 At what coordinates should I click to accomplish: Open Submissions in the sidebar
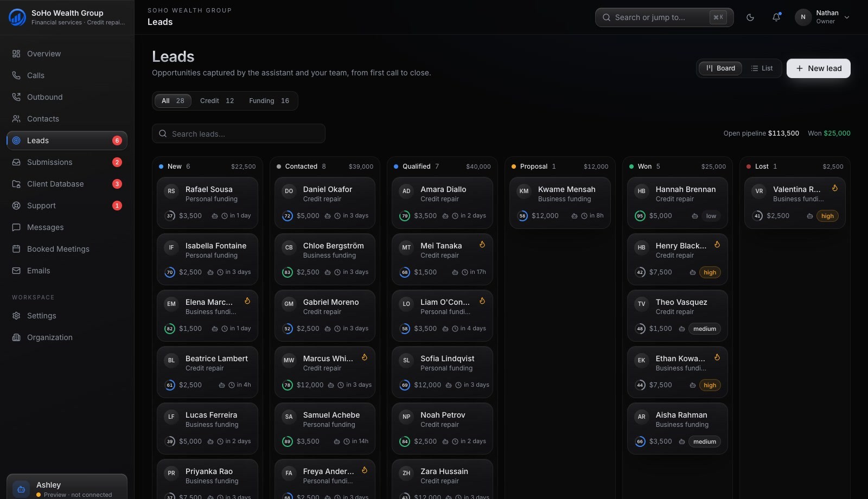67,162
